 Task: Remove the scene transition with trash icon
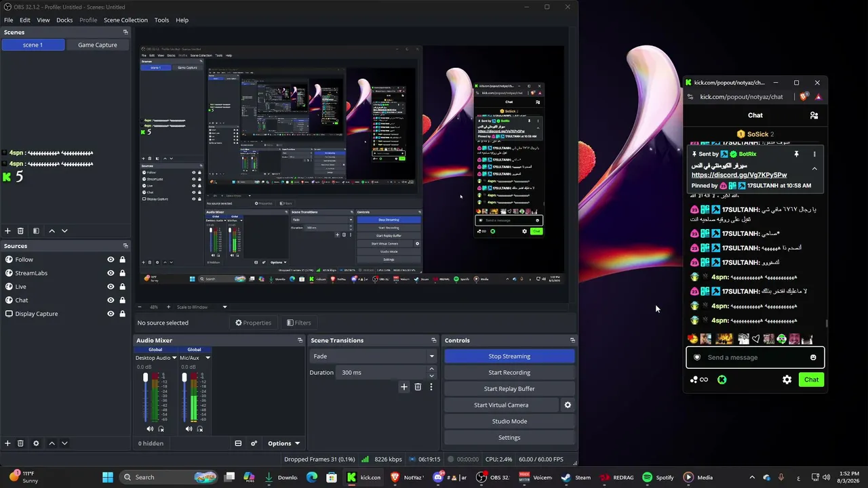click(x=418, y=387)
